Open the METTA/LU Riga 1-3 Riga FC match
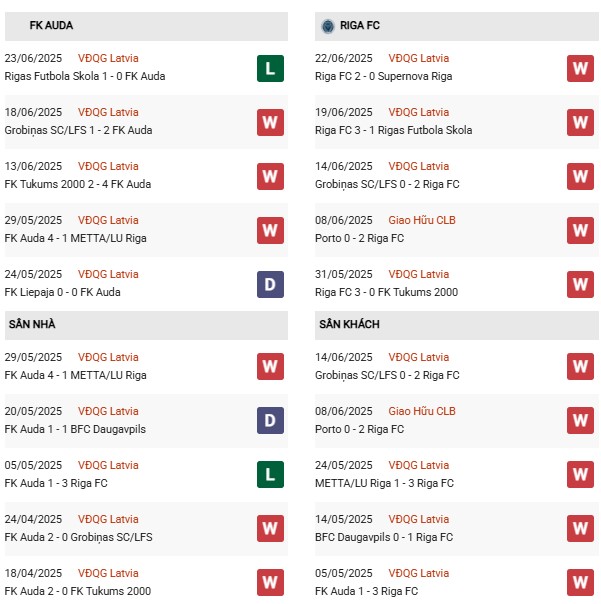 click(x=457, y=475)
